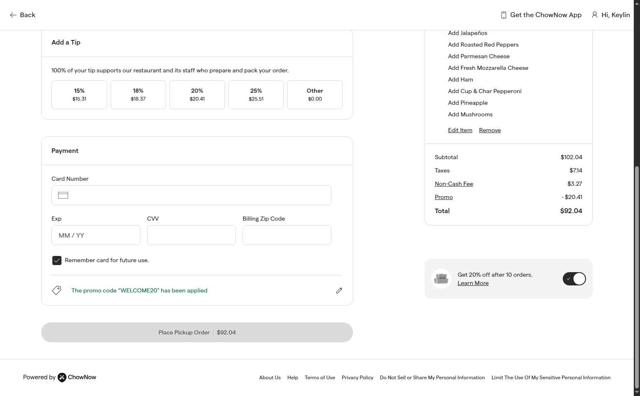The image size is (640, 396).
Task: Click the Subtotal $102.04 amount
Action: click(x=571, y=157)
